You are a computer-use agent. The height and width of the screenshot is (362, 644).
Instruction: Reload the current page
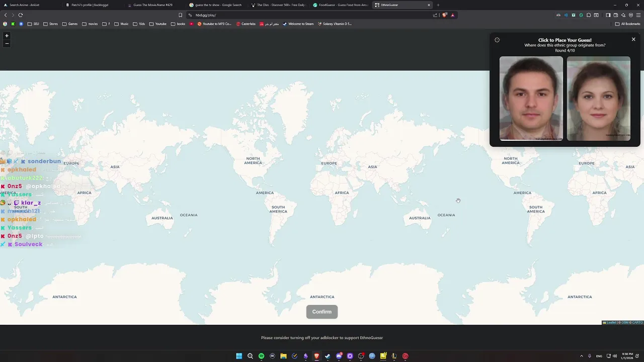pyautogui.click(x=21, y=15)
